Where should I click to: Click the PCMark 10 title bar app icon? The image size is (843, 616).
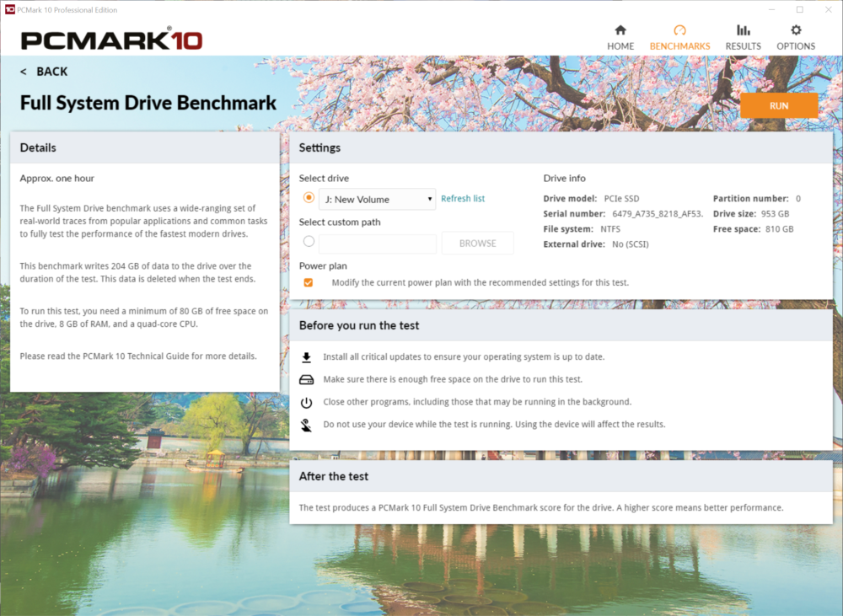[9, 9]
